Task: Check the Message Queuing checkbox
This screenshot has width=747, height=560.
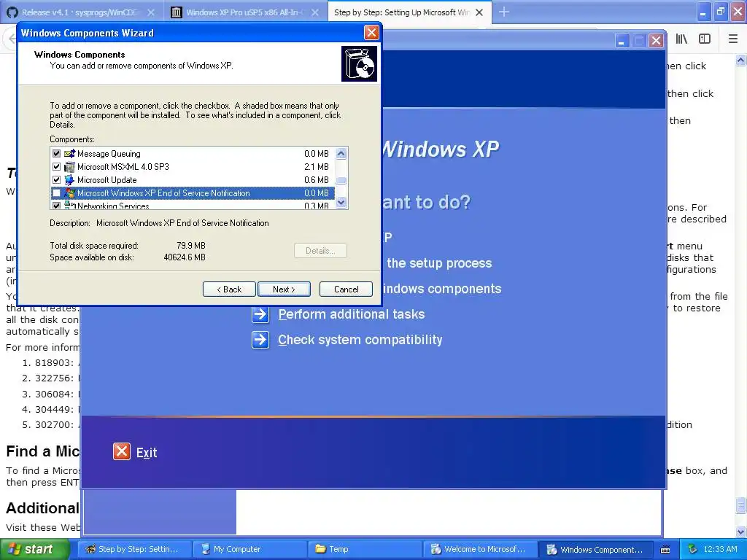Action: click(57, 154)
